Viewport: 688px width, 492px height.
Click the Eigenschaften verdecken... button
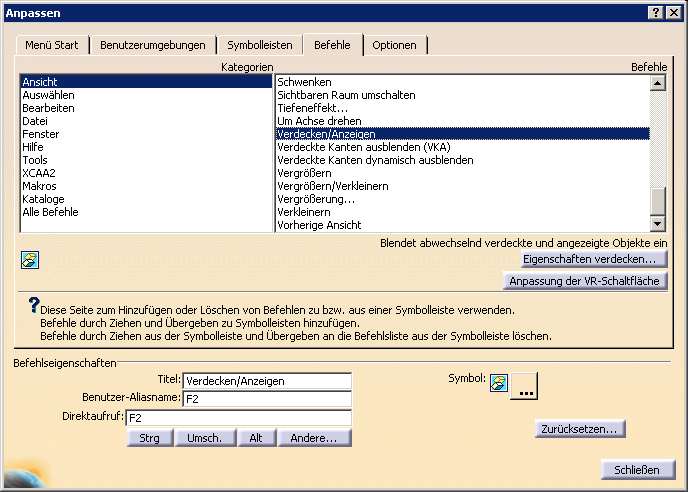(594, 259)
